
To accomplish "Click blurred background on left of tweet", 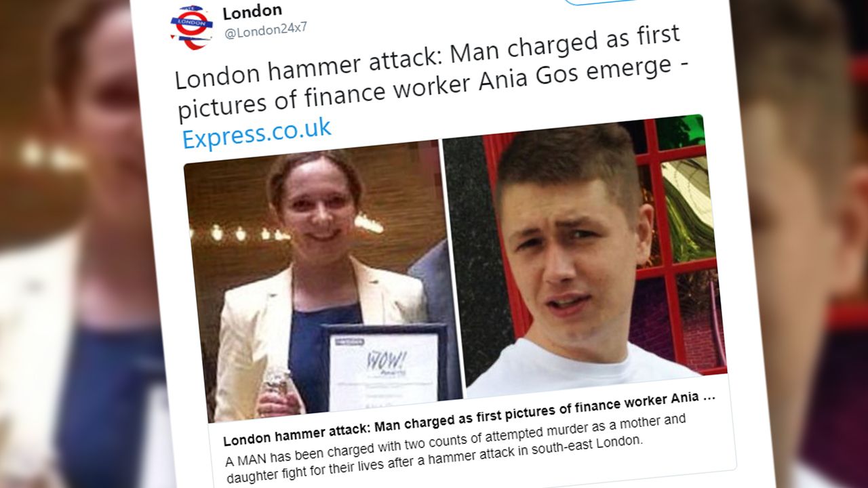I will (68, 271).
